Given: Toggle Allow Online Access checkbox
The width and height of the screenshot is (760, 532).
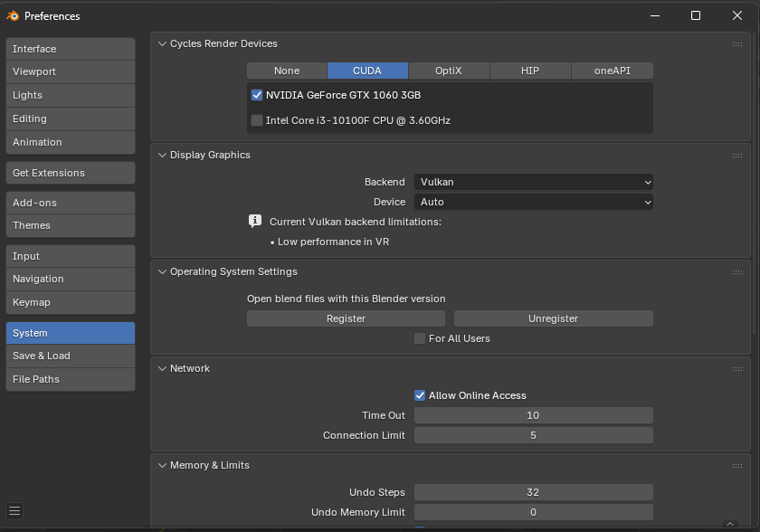Looking at the screenshot, I should [420, 395].
